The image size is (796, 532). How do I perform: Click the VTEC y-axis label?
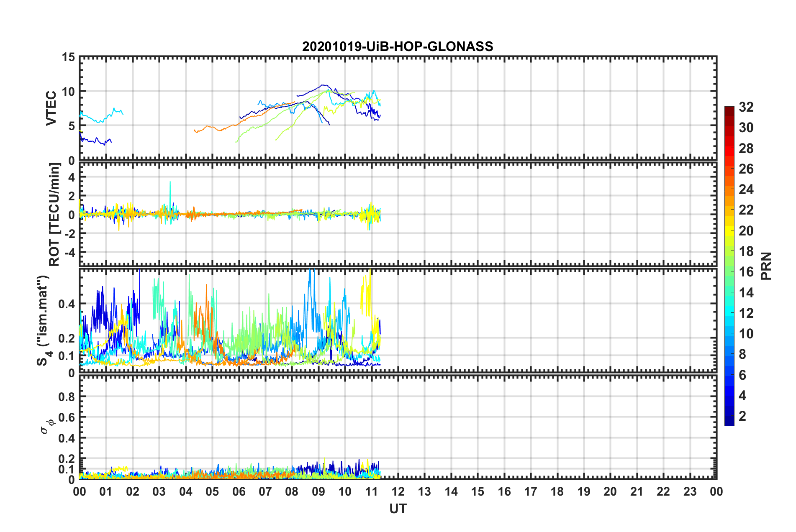51,108
